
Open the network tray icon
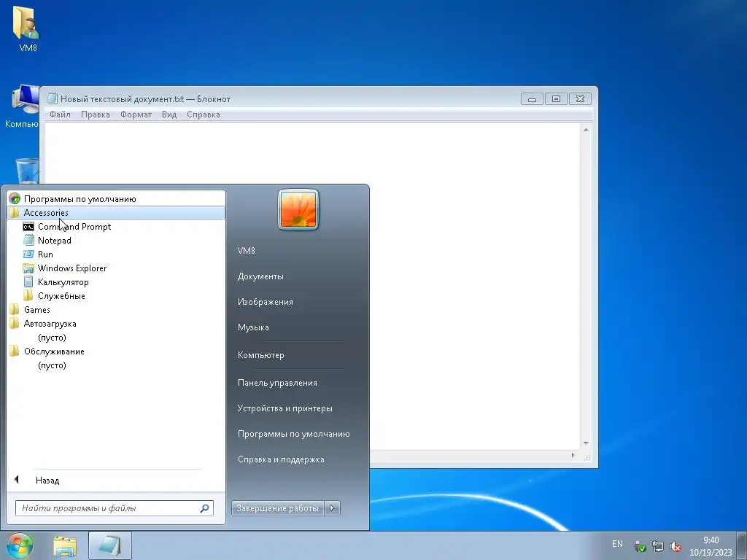(658, 546)
